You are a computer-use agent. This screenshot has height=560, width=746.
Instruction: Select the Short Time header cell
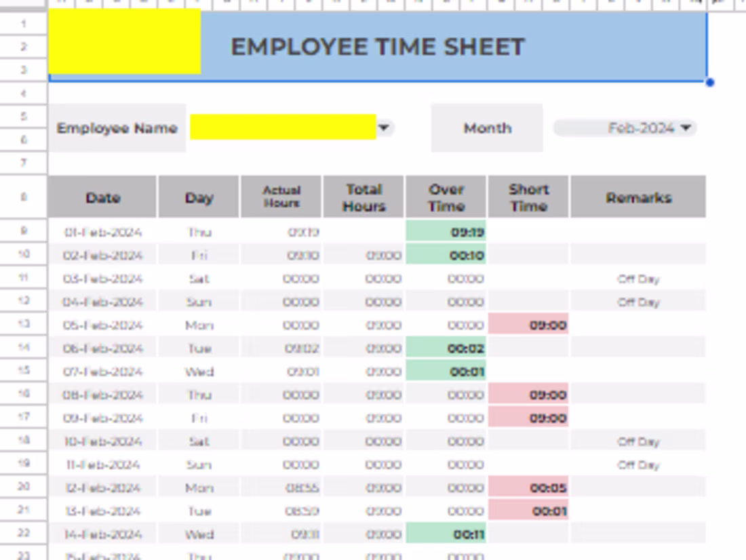point(528,196)
